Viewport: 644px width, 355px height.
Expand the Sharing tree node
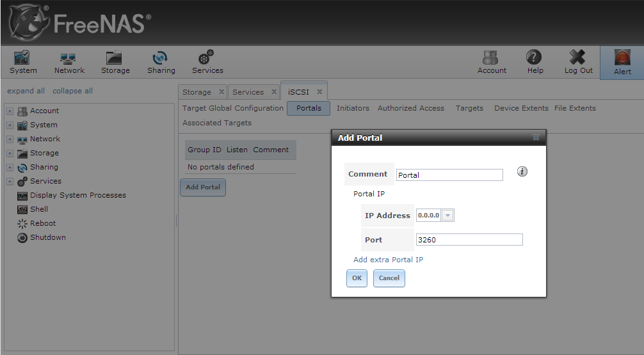(x=10, y=167)
